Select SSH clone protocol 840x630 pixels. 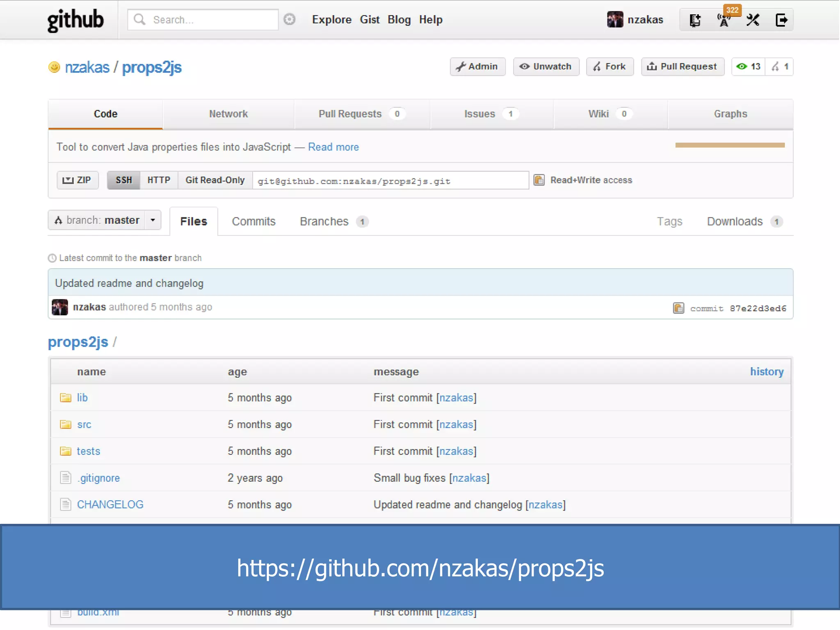pyautogui.click(x=123, y=180)
